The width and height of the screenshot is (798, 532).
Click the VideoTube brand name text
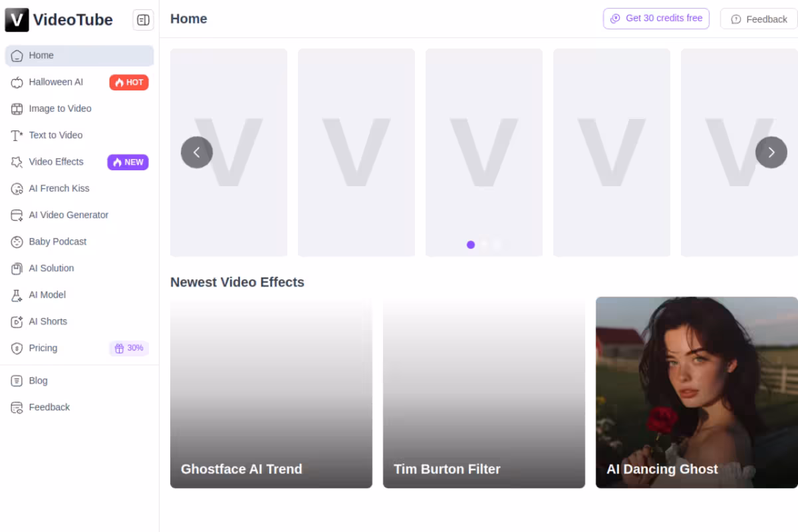[73, 20]
